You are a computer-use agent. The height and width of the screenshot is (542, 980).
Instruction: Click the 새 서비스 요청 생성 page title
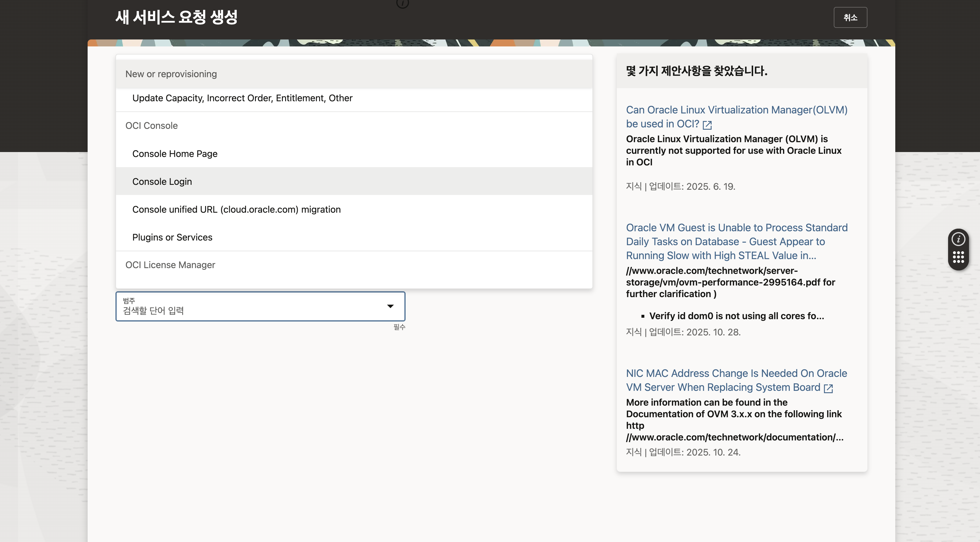click(x=176, y=17)
